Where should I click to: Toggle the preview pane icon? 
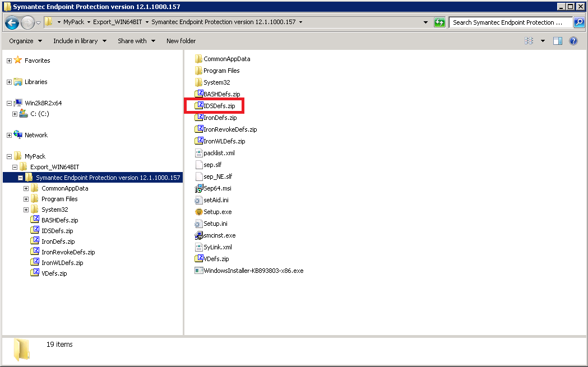[x=558, y=41]
